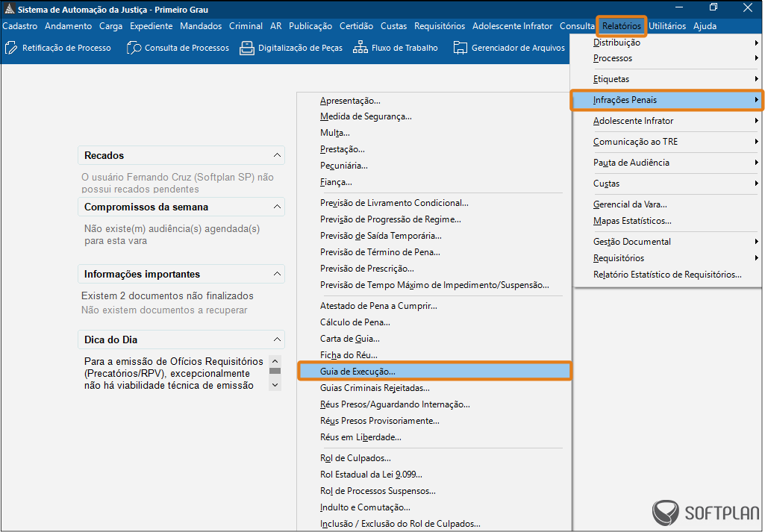Image resolution: width=765 pixels, height=532 pixels.
Task: Open the Cadastro menu
Action: tap(20, 26)
